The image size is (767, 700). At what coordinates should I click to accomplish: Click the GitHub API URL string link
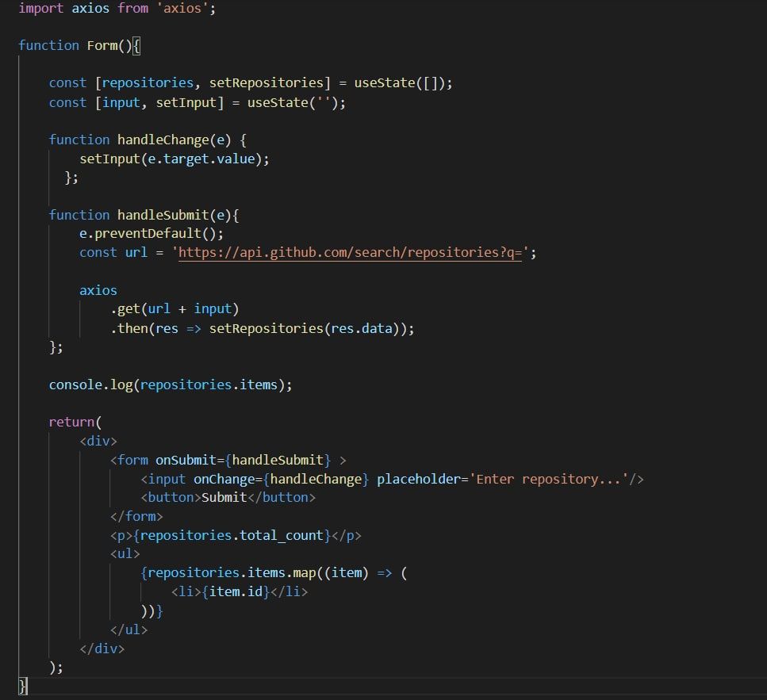350,252
